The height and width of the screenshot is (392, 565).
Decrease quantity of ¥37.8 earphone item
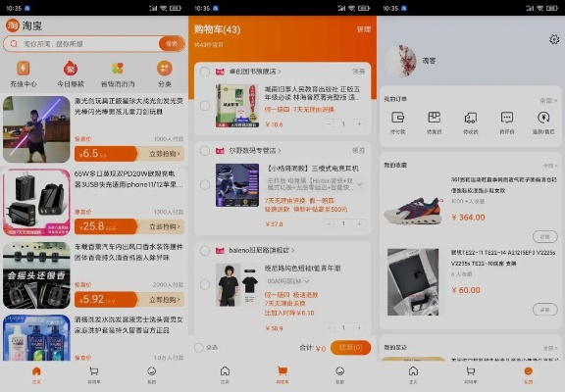pyautogui.click(x=329, y=223)
